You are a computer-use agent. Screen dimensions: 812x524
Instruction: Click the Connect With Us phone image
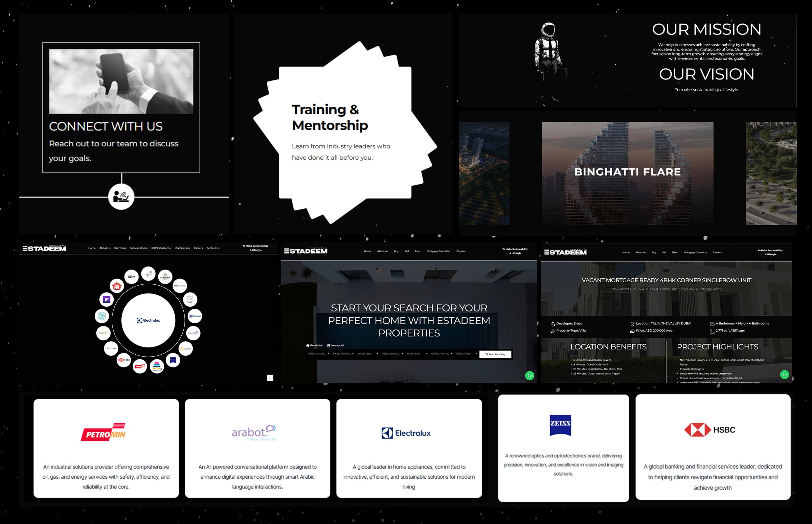[x=121, y=81]
